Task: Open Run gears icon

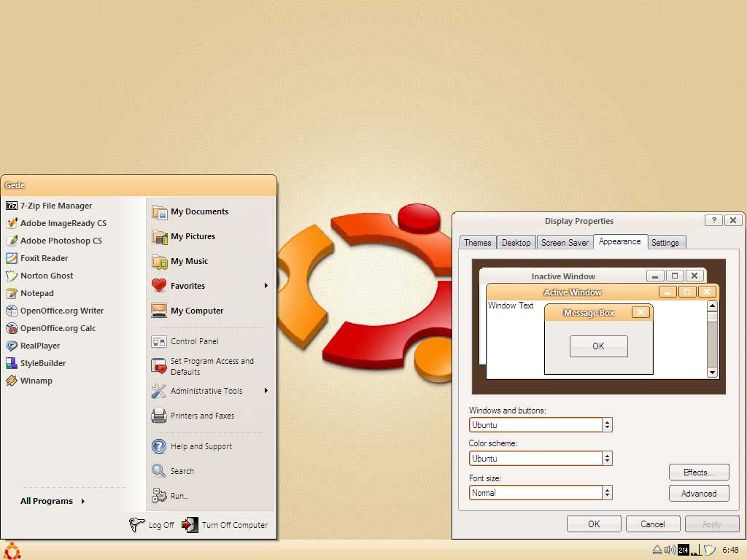Action: click(158, 496)
